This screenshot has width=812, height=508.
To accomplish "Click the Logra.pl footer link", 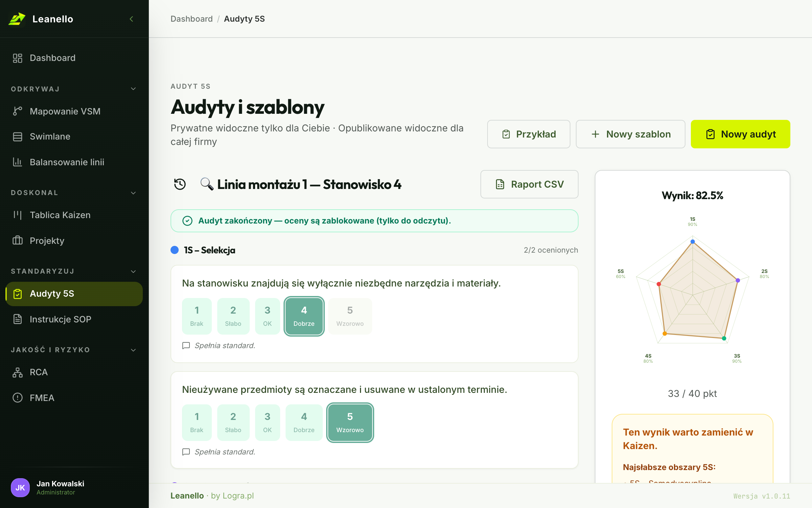I will tap(238, 496).
